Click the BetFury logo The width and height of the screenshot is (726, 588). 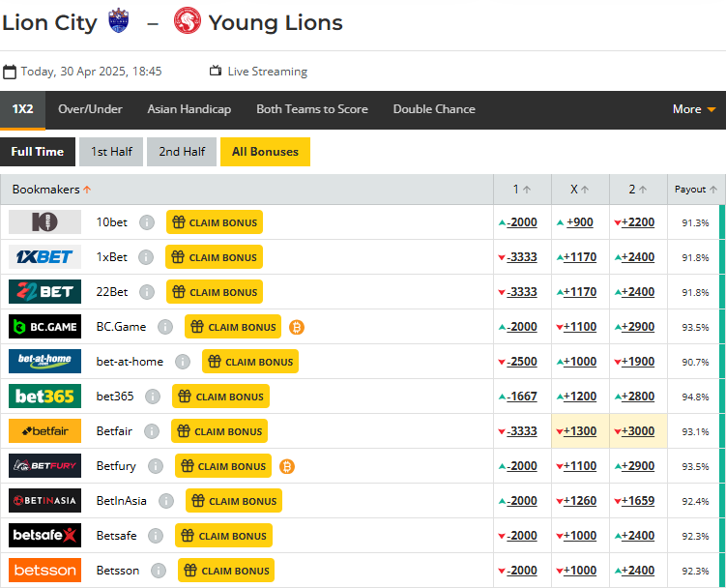pos(44,466)
